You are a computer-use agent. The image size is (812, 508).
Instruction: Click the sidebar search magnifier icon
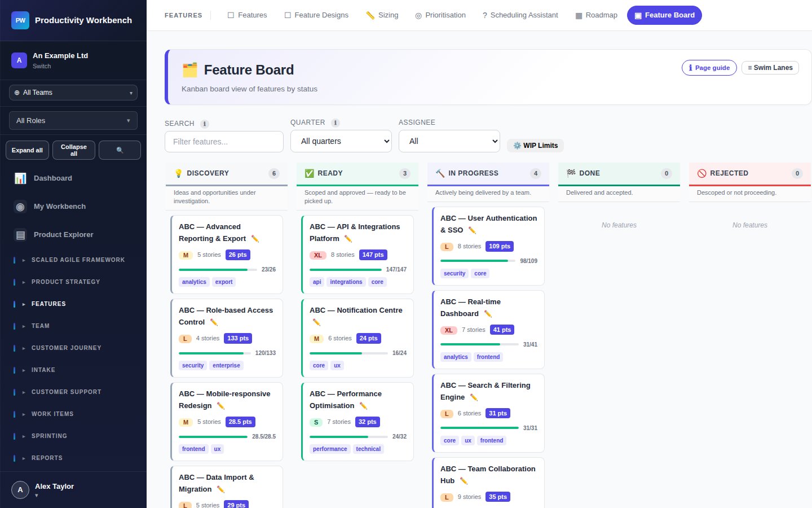(x=120, y=150)
